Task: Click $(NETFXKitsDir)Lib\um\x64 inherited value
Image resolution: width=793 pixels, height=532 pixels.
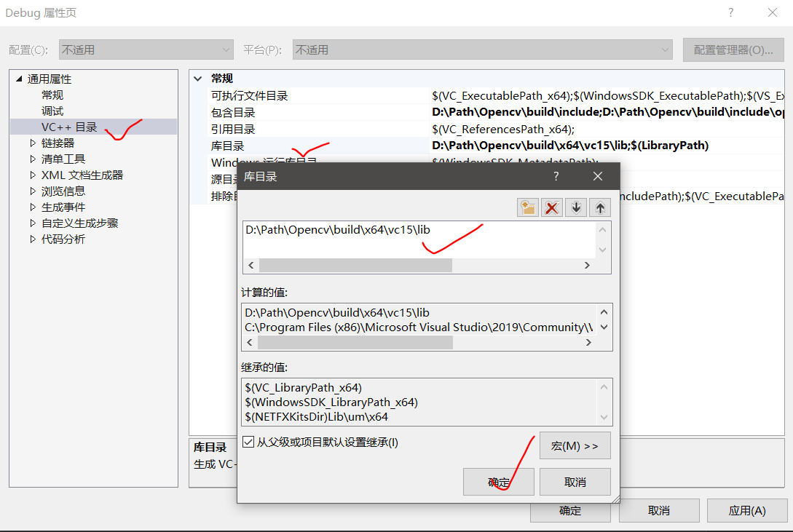Action: [x=317, y=417]
